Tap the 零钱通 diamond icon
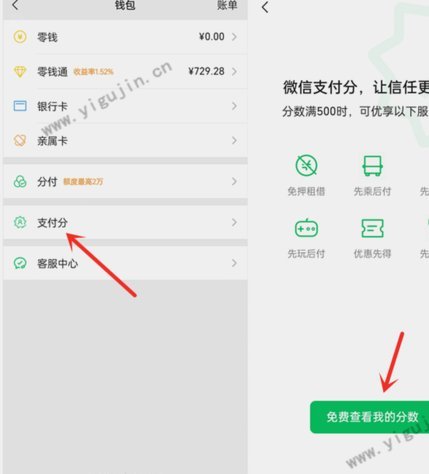The image size is (429, 474). [x=20, y=71]
